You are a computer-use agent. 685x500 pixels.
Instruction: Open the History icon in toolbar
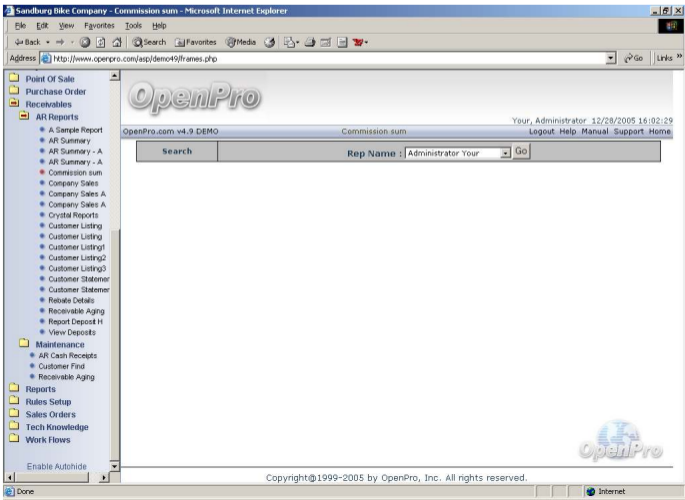(x=270, y=42)
